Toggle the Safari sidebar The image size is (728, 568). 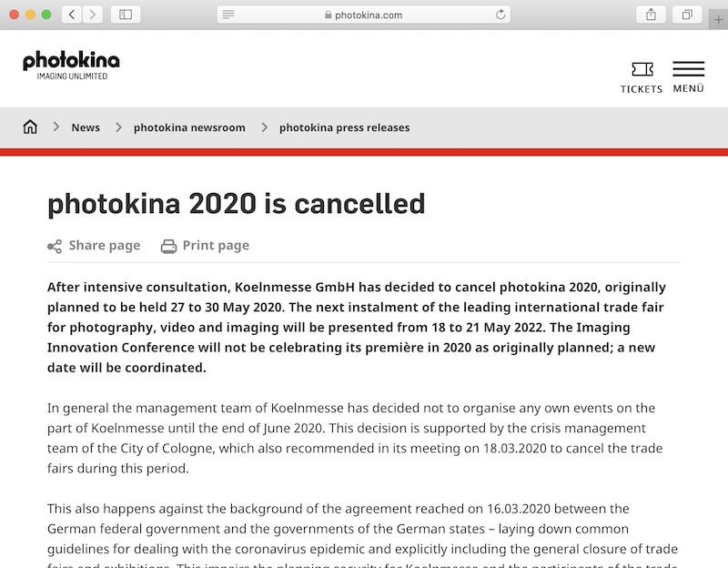tap(125, 15)
